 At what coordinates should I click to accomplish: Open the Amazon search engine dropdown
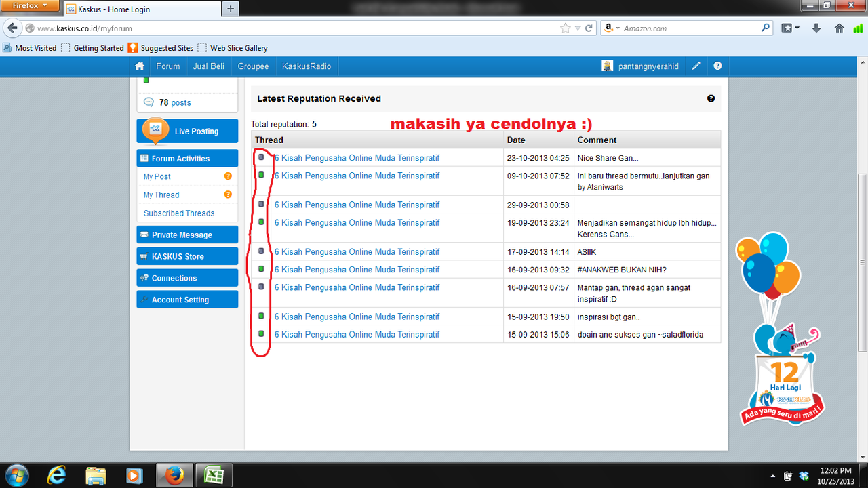coord(611,28)
